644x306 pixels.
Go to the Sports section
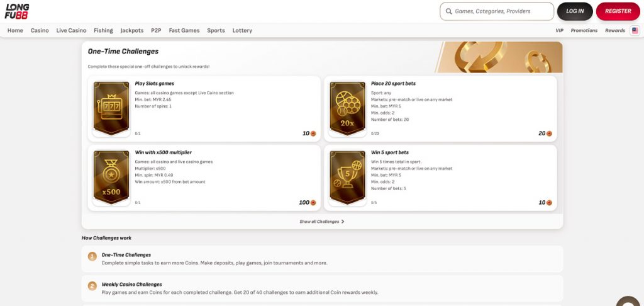[216, 30]
